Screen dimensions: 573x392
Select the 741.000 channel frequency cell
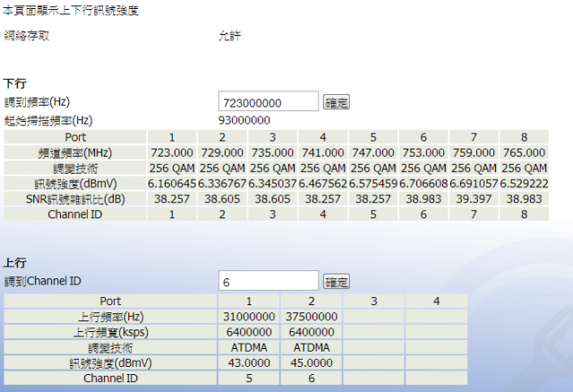[323, 153]
